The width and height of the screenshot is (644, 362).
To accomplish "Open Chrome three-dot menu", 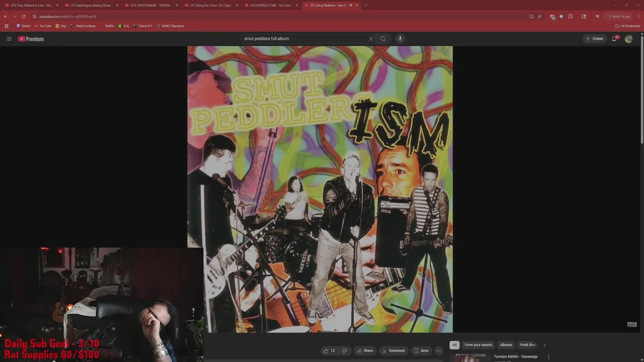I will tap(638, 16).
